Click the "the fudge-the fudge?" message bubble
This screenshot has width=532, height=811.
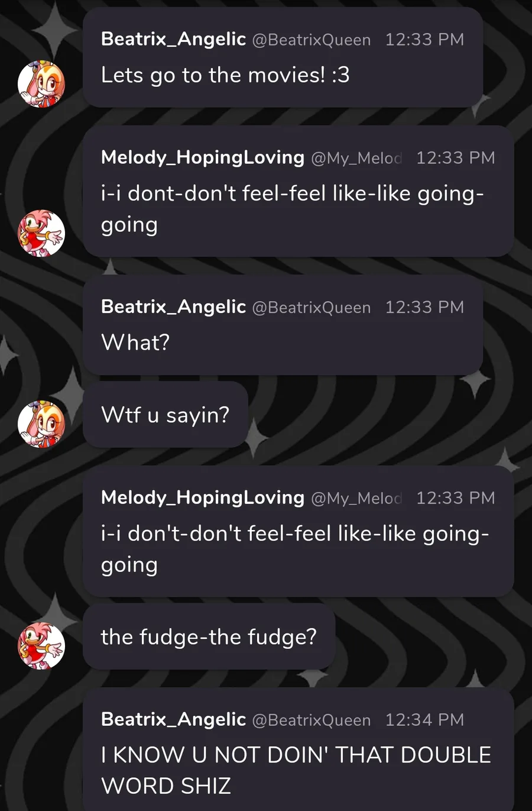(x=209, y=637)
